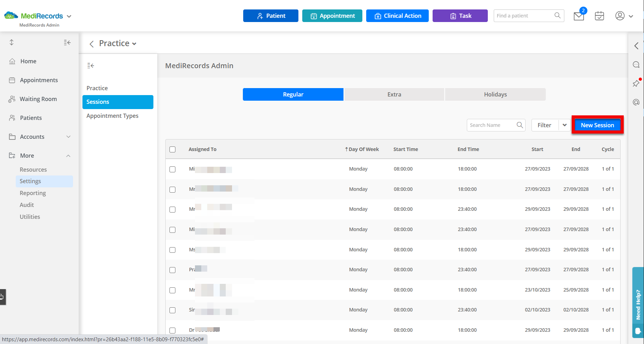Select Practice in the settings submenu
644x344 pixels.
97,88
